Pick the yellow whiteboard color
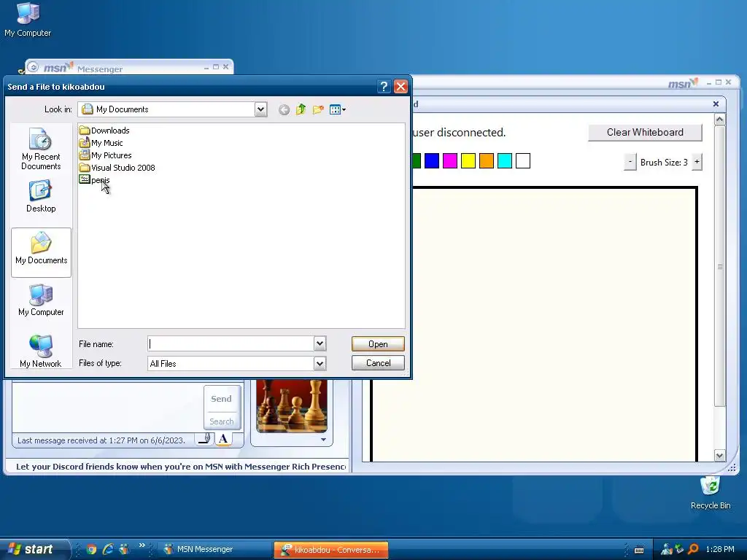This screenshot has height=560, width=747. click(468, 161)
